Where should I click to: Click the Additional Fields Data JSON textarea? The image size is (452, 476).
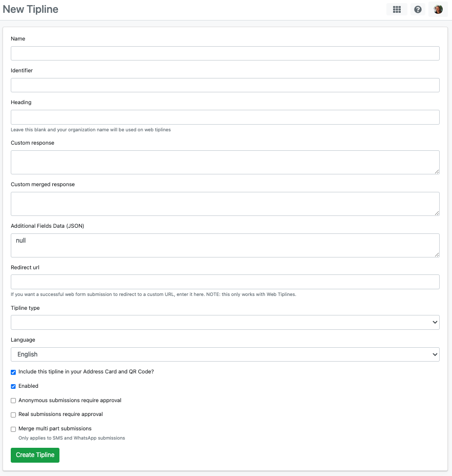pyautogui.click(x=225, y=245)
